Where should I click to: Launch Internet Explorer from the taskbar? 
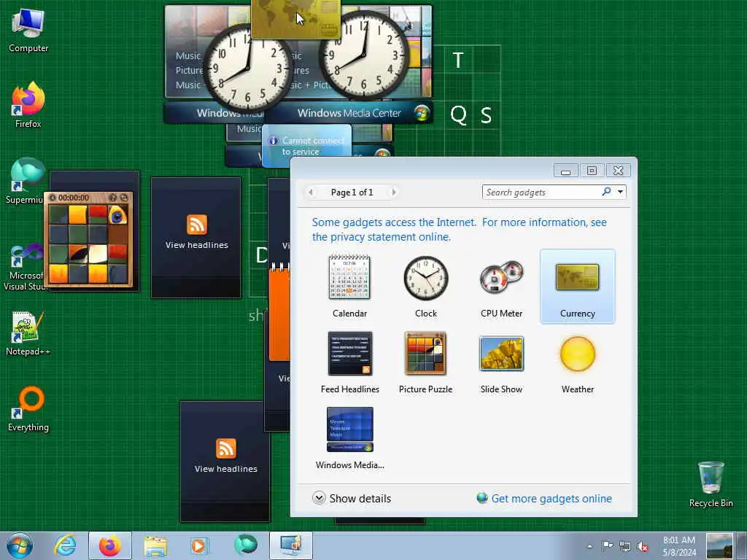tap(65, 545)
